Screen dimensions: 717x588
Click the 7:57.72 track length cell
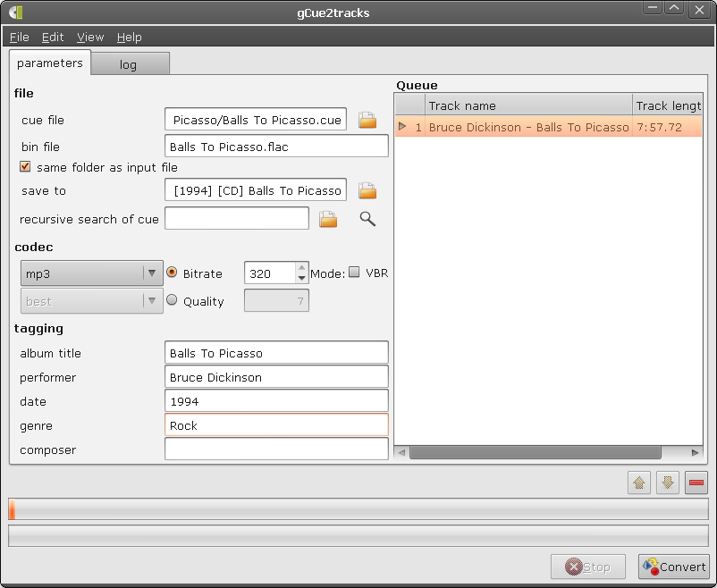pyautogui.click(x=668, y=127)
